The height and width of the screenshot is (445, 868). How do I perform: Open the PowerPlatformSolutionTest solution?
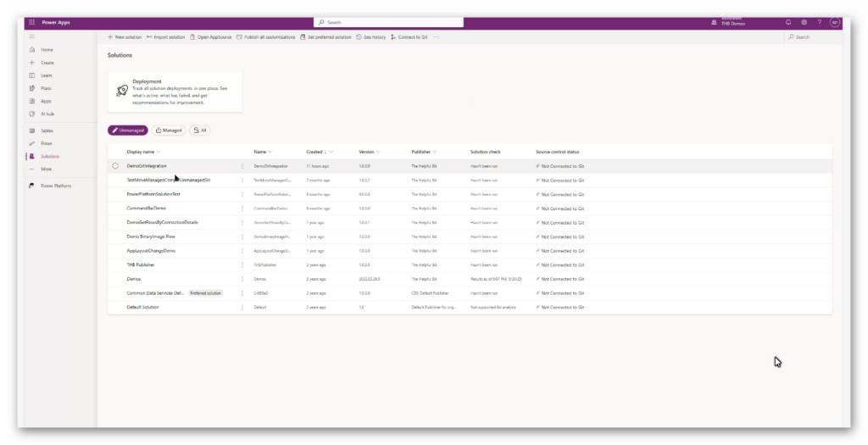pos(153,194)
